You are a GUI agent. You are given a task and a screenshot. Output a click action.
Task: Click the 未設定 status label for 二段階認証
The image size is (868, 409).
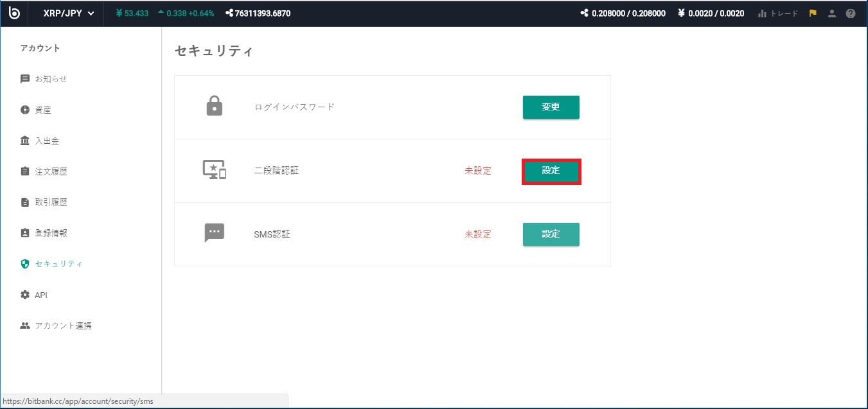(x=477, y=171)
